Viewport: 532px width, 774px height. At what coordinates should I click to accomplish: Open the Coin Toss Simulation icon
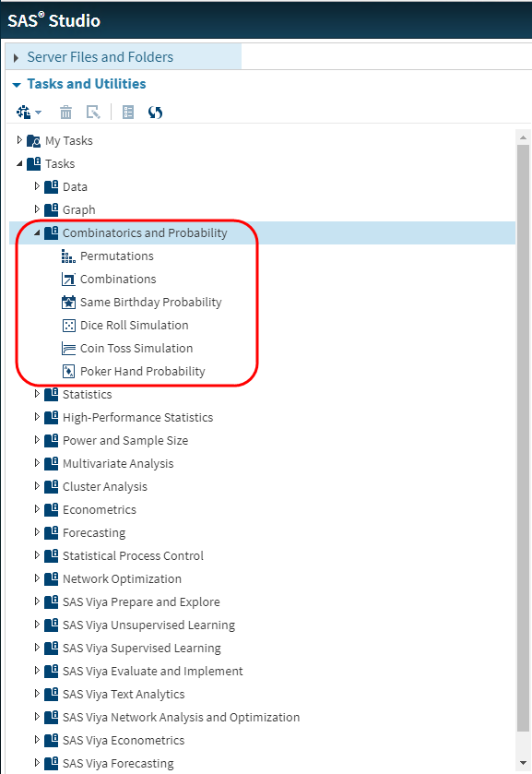[x=68, y=349]
